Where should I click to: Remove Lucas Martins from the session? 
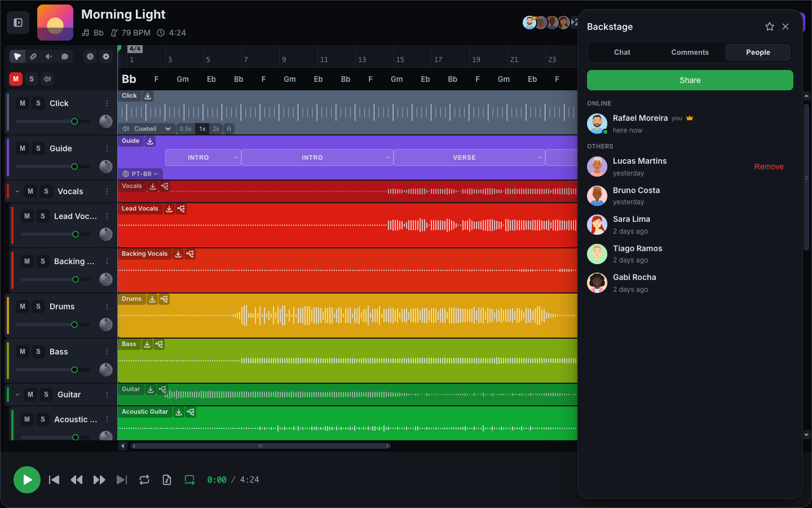tap(769, 167)
